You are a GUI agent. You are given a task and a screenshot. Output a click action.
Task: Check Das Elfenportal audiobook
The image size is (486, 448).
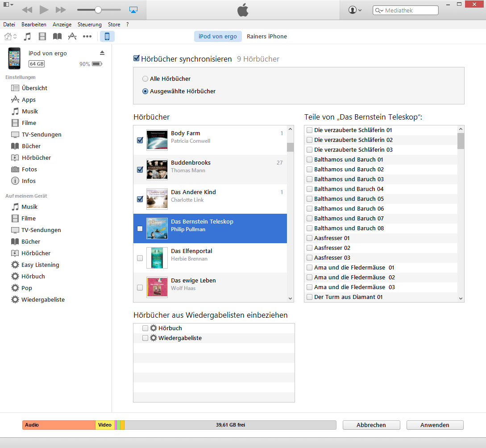click(x=140, y=258)
